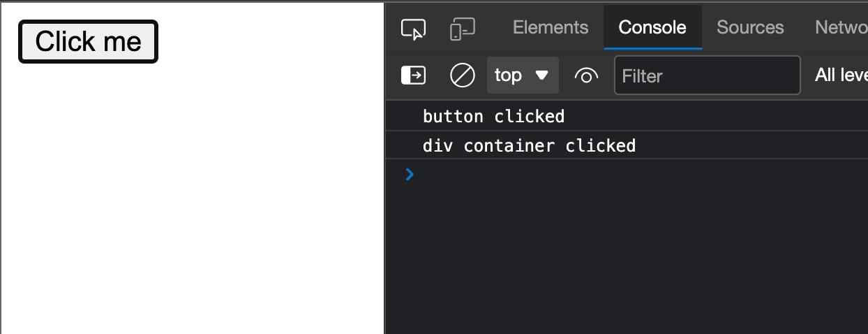The width and height of the screenshot is (868, 334).
Task: Focus the console Filter input field
Action: 707,75
